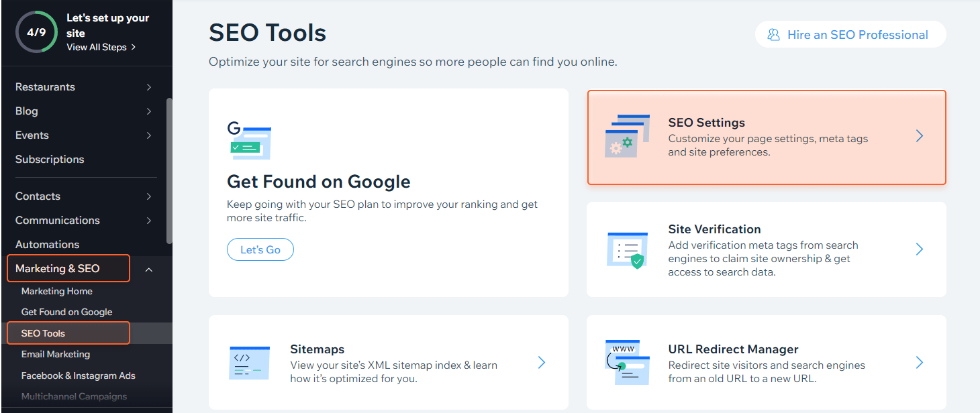980x413 pixels.
Task: Expand the Communications menu chevron
Action: [148, 221]
